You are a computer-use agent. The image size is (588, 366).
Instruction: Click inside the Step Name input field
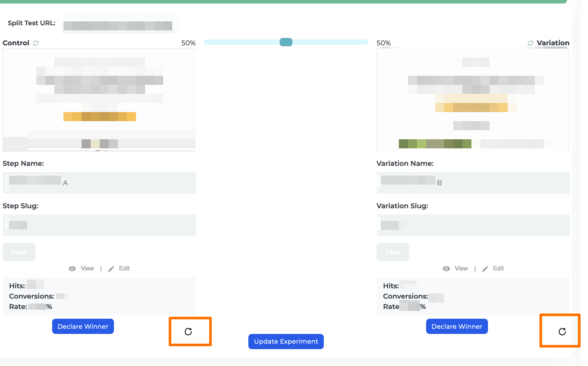(99, 183)
